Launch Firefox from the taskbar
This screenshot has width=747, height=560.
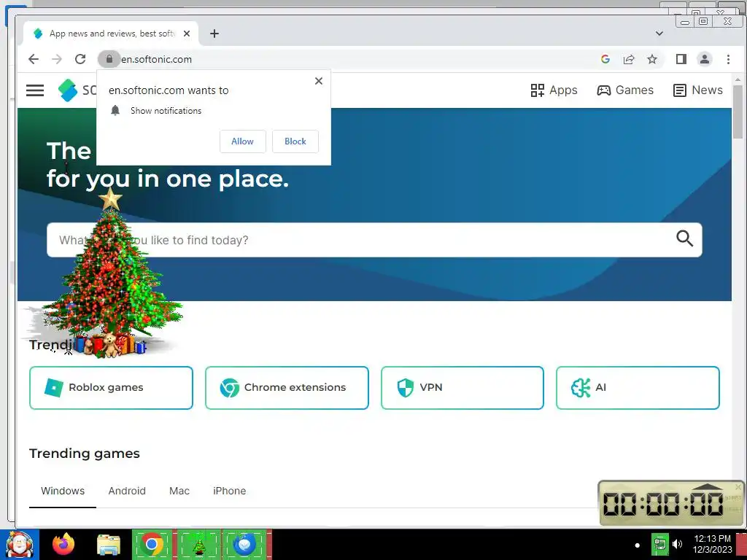tap(63, 544)
